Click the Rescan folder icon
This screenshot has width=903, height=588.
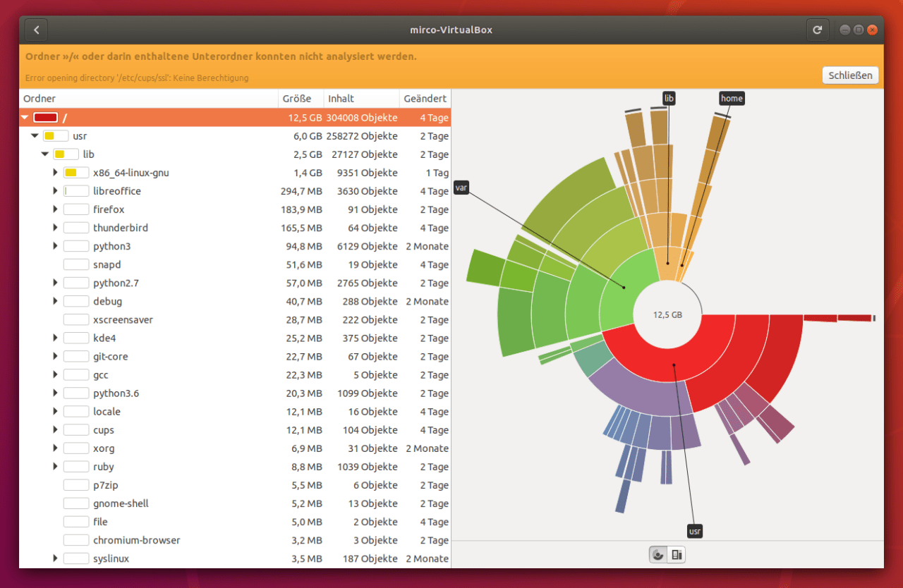point(817,30)
